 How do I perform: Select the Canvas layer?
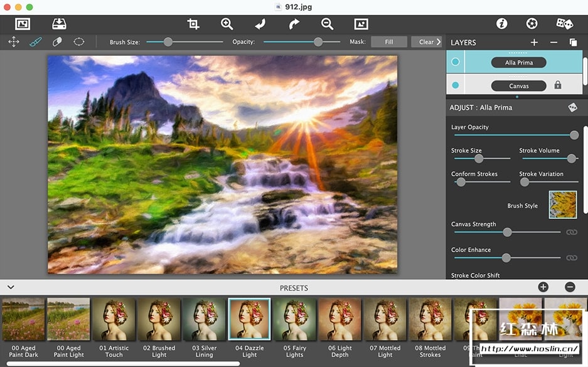point(518,86)
